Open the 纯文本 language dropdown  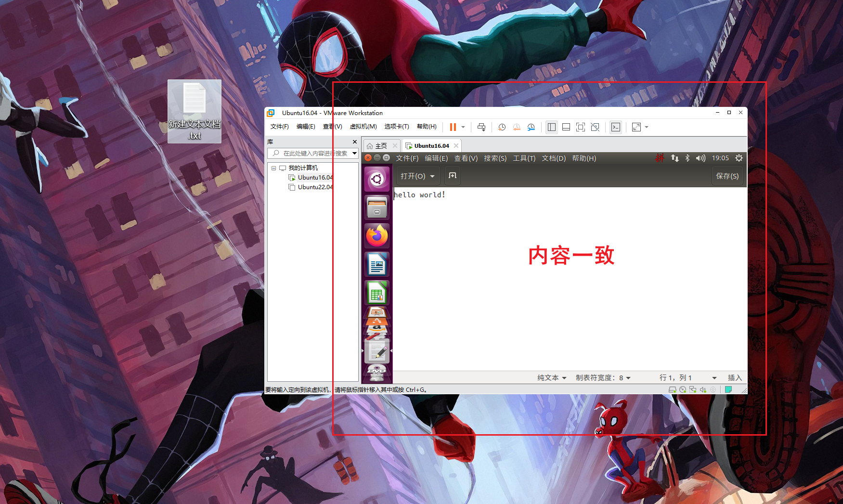[552, 378]
